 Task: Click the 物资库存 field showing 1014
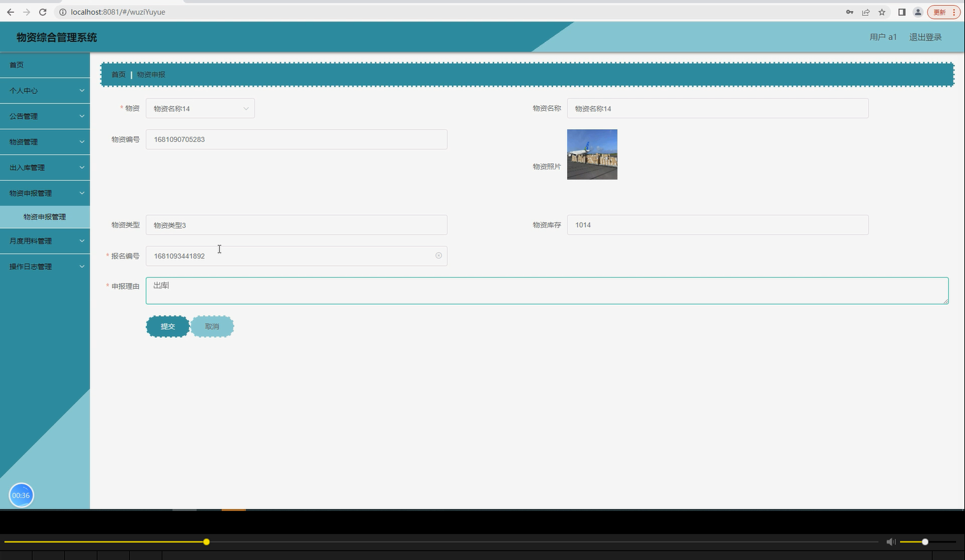pos(717,225)
